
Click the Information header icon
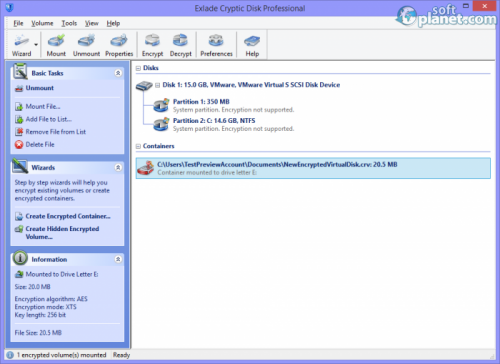click(20, 258)
